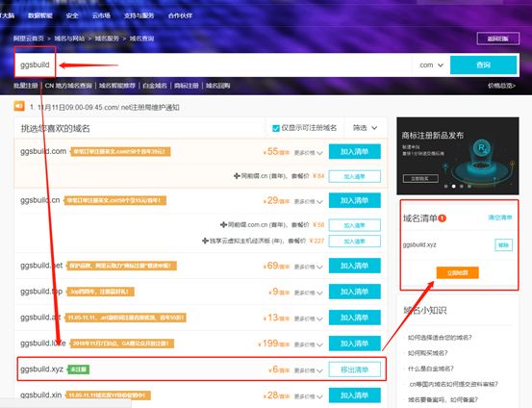Open the Data Intelligence top menu
532x408 pixels.
[x=40, y=15]
